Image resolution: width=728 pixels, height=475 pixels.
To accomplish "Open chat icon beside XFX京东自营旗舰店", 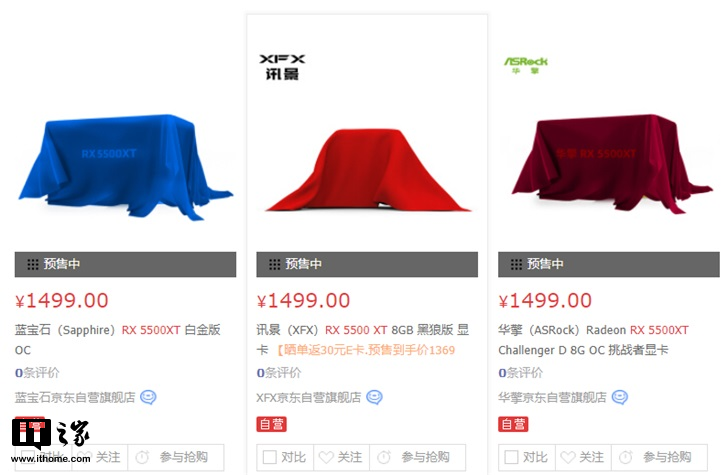I will point(374,397).
